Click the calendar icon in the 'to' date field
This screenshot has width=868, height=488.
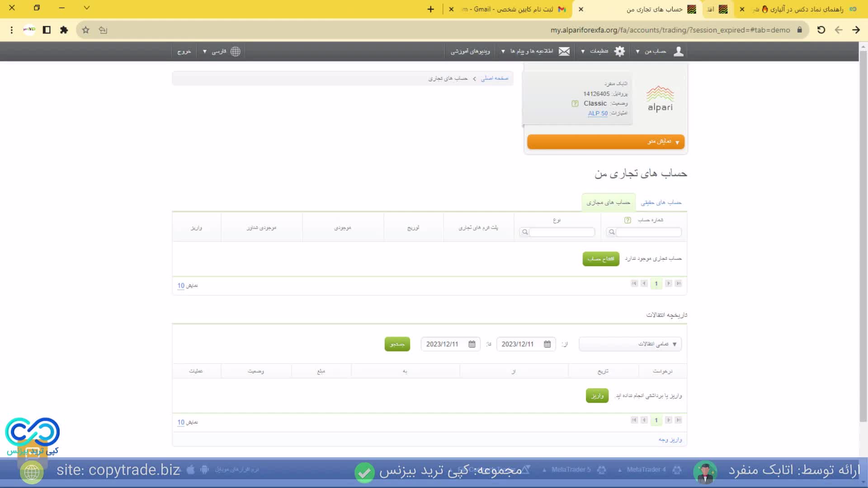point(472,344)
